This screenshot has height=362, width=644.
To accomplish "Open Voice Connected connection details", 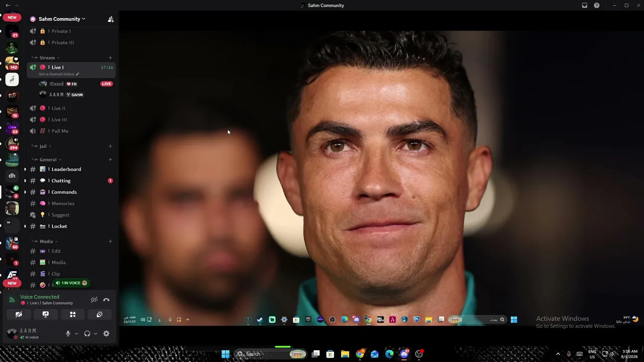I will [x=40, y=297].
